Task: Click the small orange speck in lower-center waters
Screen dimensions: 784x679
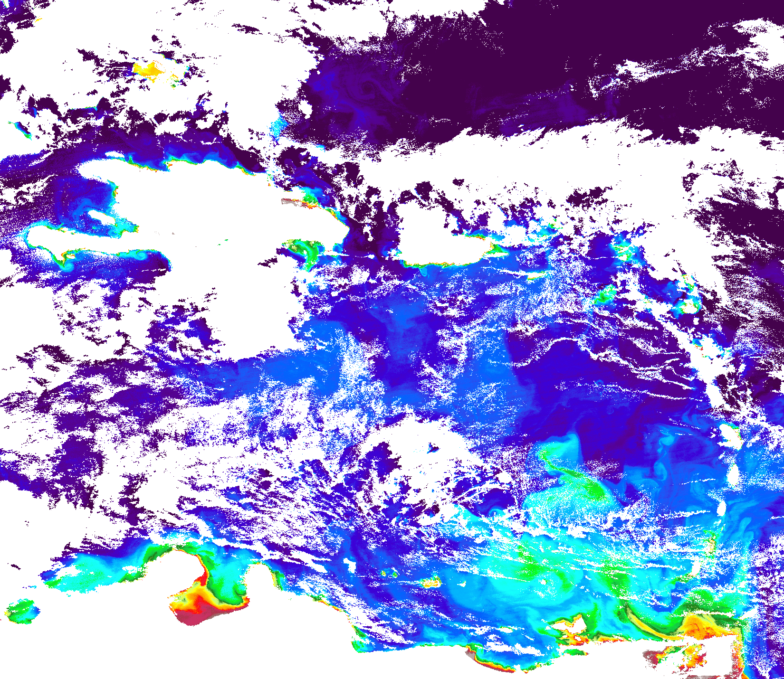Action: (x=431, y=582)
